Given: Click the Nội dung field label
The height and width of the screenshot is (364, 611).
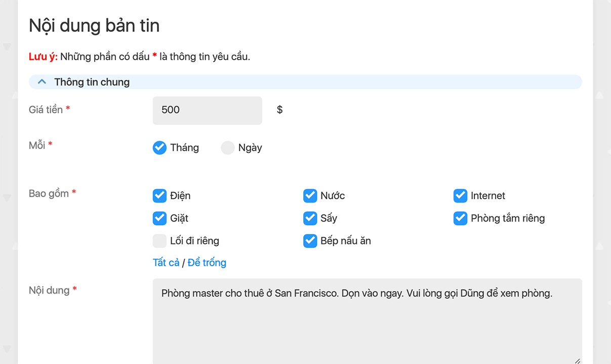Looking at the screenshot, I should pos(49,290).
